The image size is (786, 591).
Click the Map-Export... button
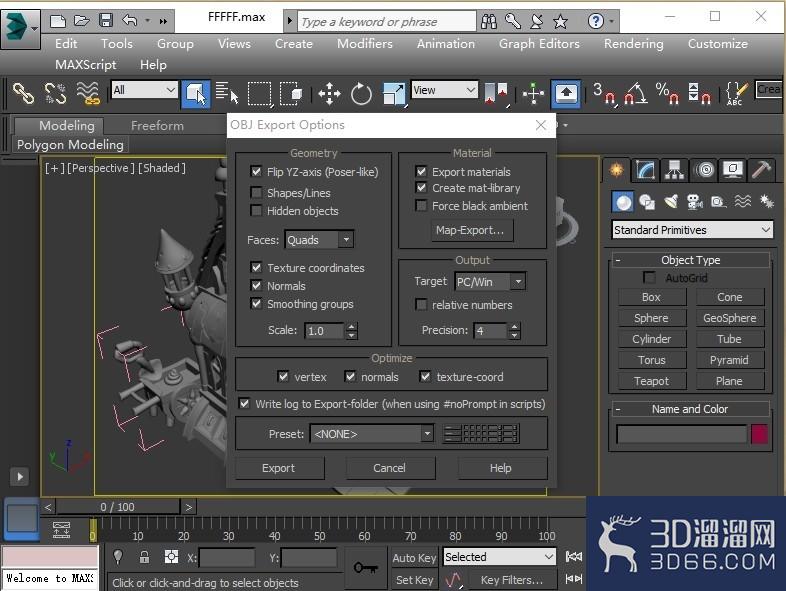point(470,230)
